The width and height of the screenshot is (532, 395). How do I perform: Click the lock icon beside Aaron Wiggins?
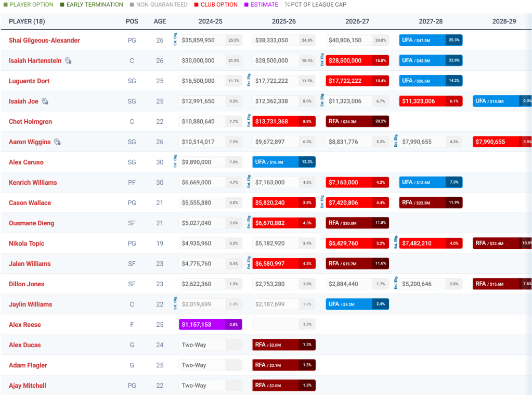[58, 142]
